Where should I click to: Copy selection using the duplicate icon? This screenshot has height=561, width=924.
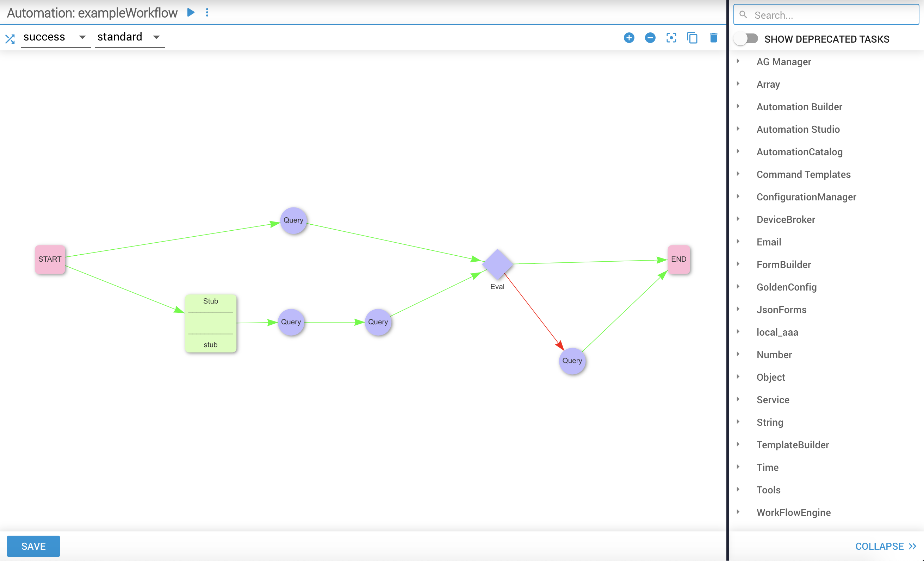click(x=692, y=37)
